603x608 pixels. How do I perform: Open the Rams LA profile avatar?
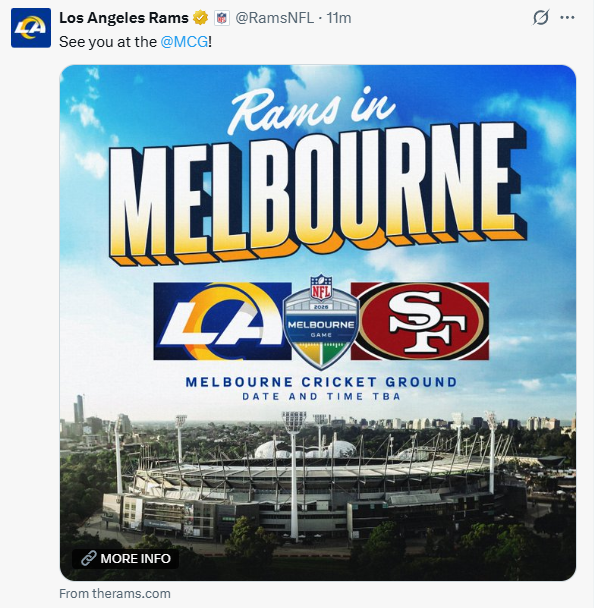coord(31,28)
